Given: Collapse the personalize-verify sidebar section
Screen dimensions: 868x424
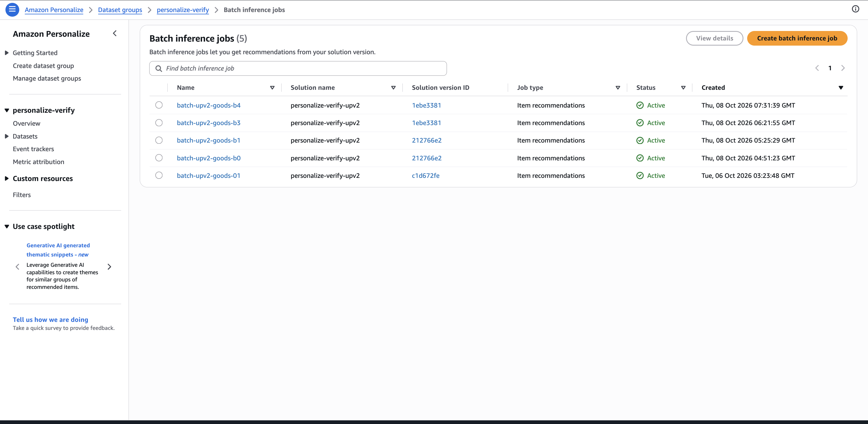Looking at the screenshot, I should click(x=6, y=110).
